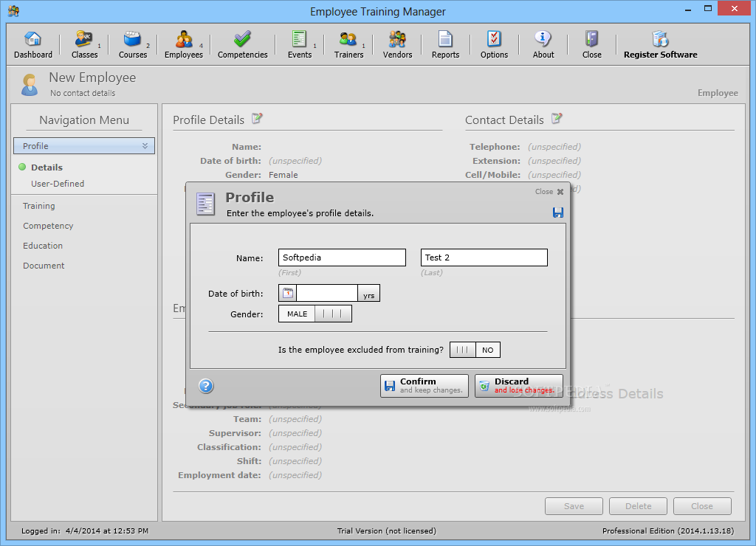This screenshot has height=546, width=756.
Task: Click the Save button at bottom
Action: tap(574, 506)
